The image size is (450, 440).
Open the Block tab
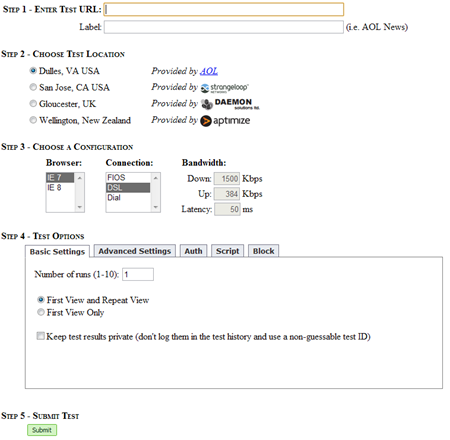click(x=264, y=251)
